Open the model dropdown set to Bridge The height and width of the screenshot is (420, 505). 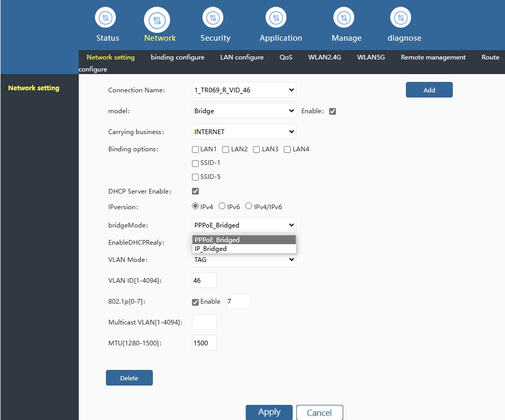(244, 111)
